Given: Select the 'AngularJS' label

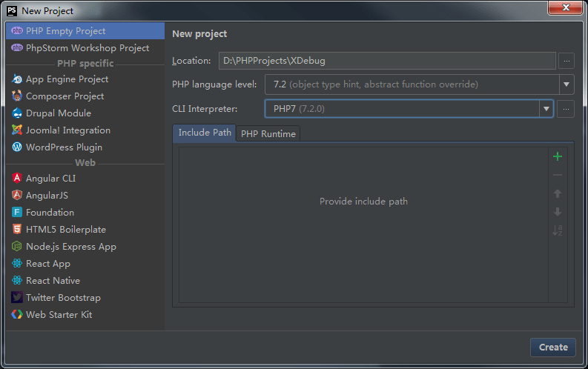Looking at the screenshot, I should coord(47,196).
